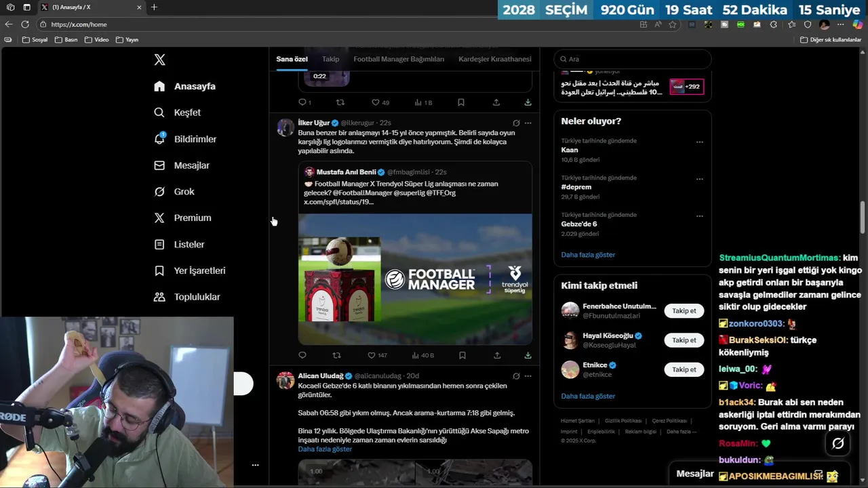868x488 pixels.
Task: Switch to Kardeşler Kıraathanesi tab
Action: coord(495,59)
